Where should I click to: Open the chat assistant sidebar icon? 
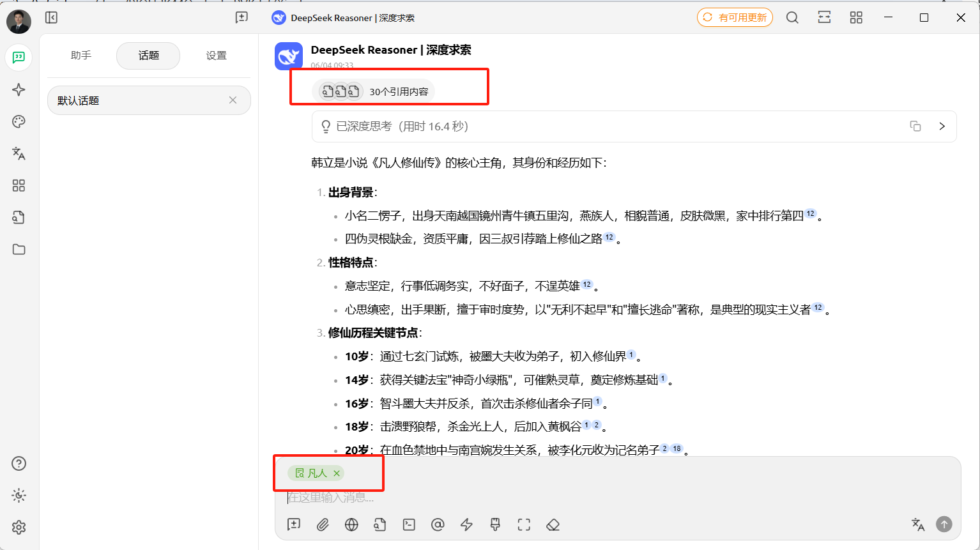tap(19, 57)
